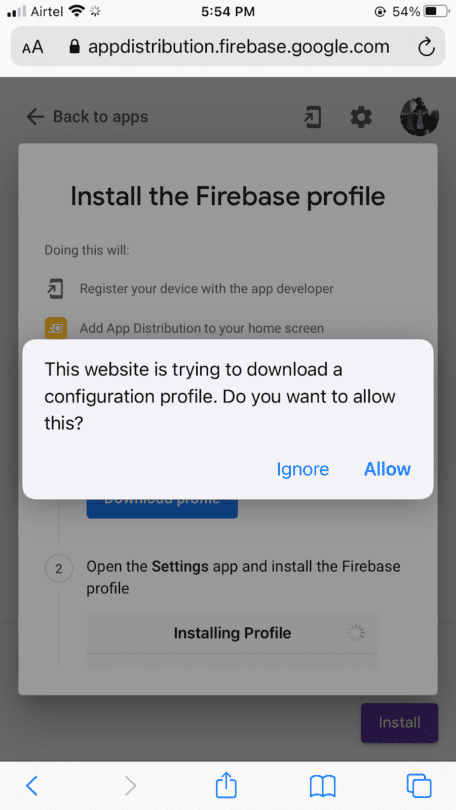Open the AA reader text size menu

coord(33,48)
